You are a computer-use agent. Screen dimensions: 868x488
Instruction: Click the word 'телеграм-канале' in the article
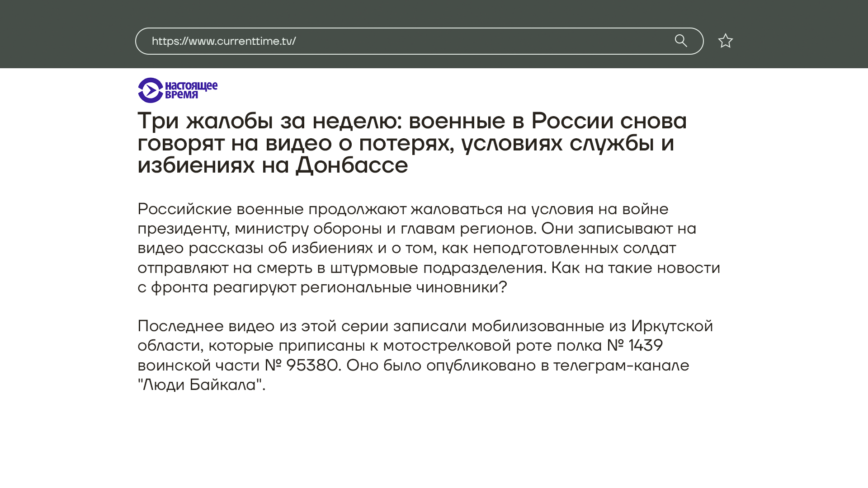coord(621,366)
